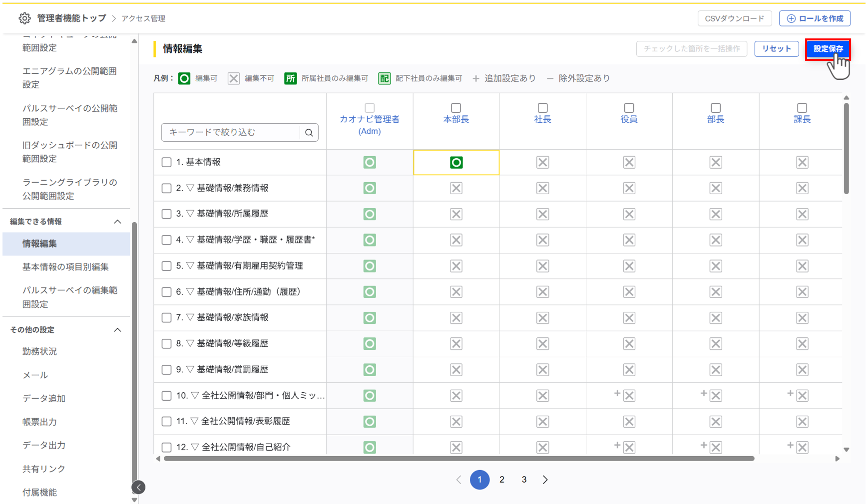This screenshot has height=504, width=866.
Task: Toggle the 本部長 permission icon for 1. 基本情報
Action: pyautogui.click(x=456, y=162)
